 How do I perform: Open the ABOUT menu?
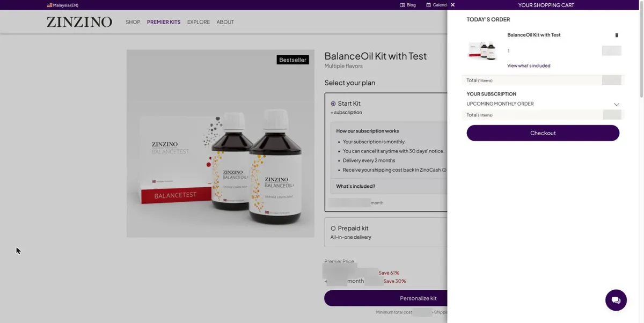225,22
